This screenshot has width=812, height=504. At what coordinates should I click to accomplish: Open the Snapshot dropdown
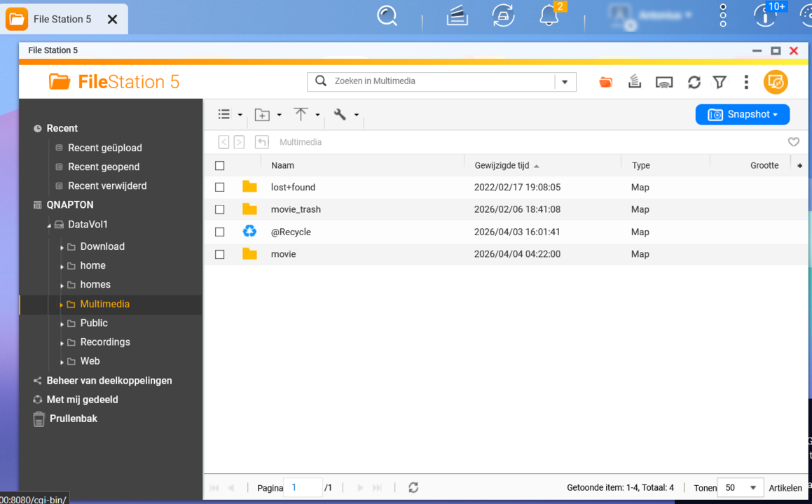[743, 114]
